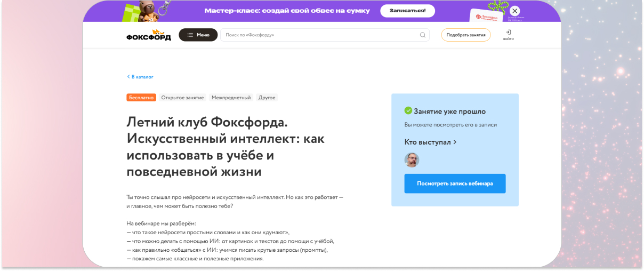Select the Открытое занятие tag

coord(182,98)
